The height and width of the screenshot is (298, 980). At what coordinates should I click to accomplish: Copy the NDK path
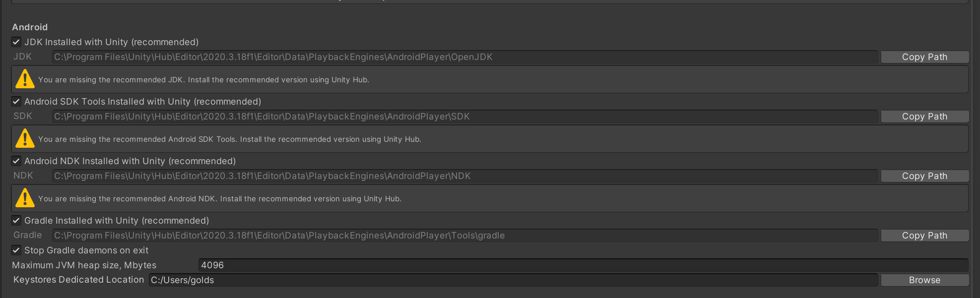925,176
